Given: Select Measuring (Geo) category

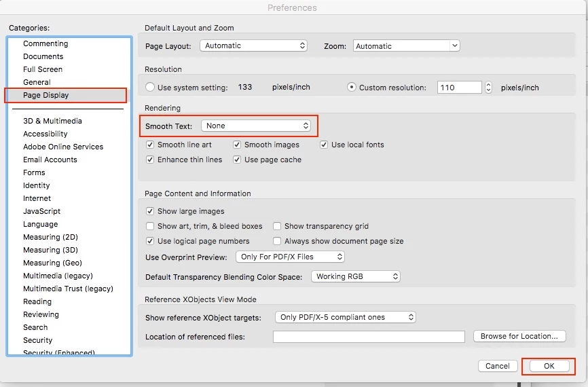Looking at the screenshot, I should point(52,263).
